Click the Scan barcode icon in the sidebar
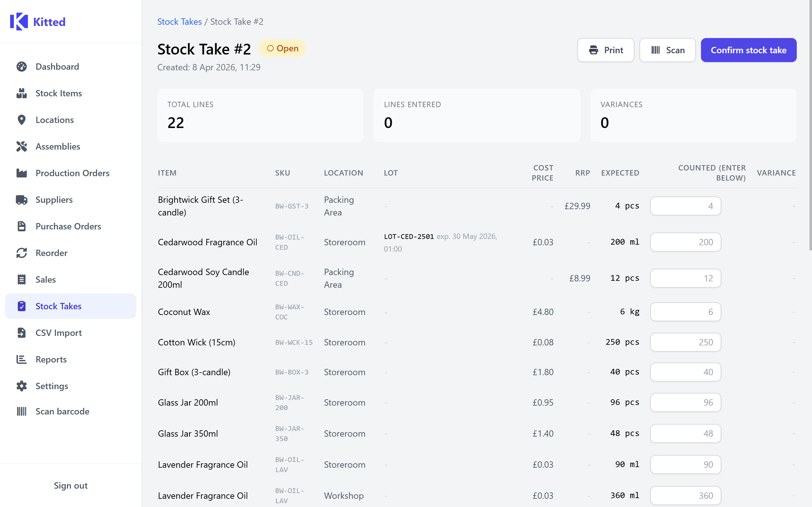This screenshot has width=812, height=507. 22,411
